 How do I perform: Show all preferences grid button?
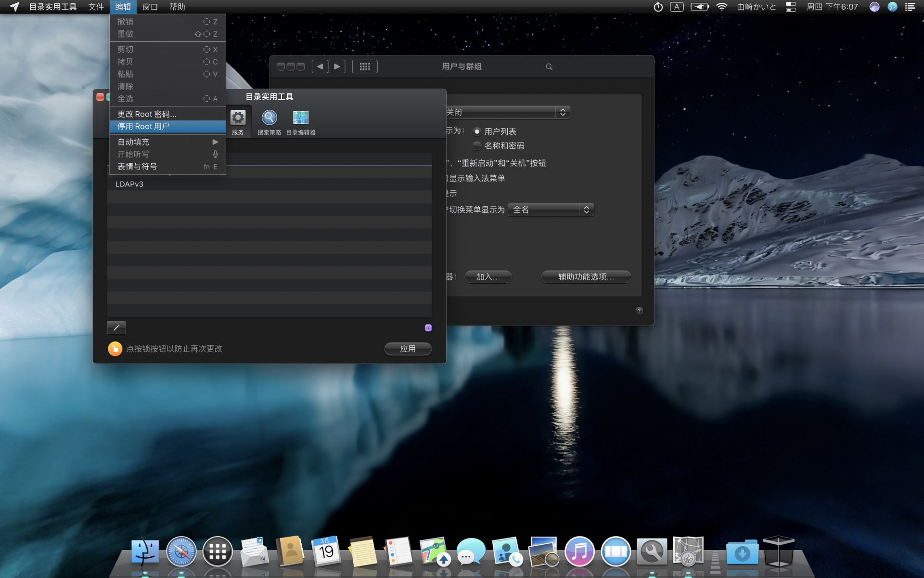click(365, 66)
